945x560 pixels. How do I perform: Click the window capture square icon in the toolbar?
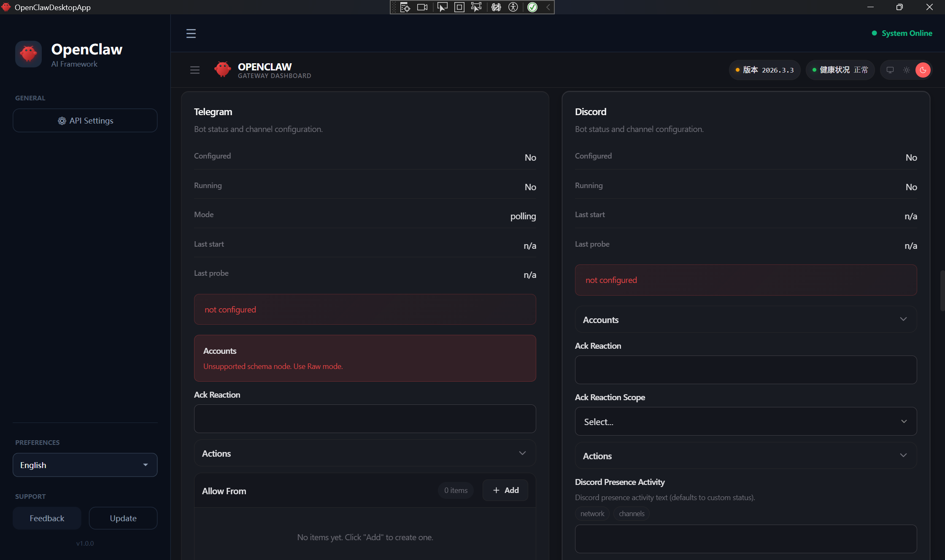pyautogui.click(x=459, y=7)
